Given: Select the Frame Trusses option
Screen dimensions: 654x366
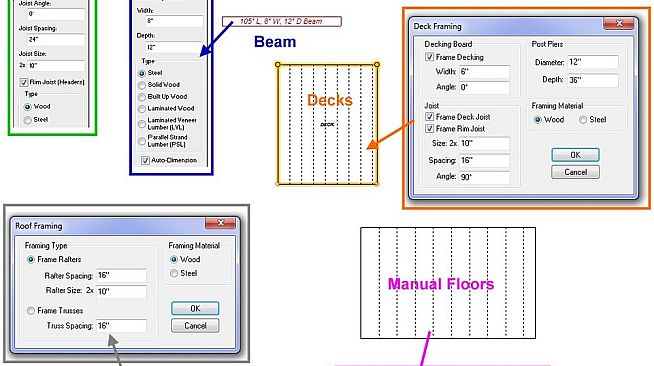Looking at the screenshot, I should [30, 311].
